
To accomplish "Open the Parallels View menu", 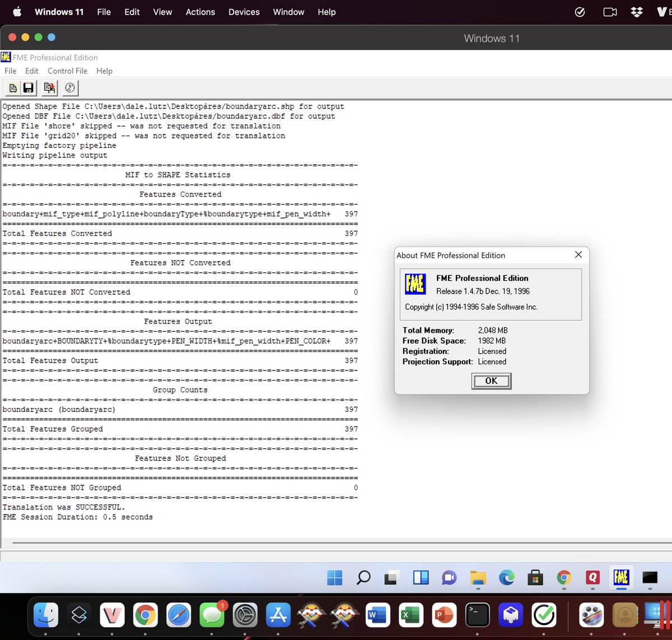I will pos(162,12).
